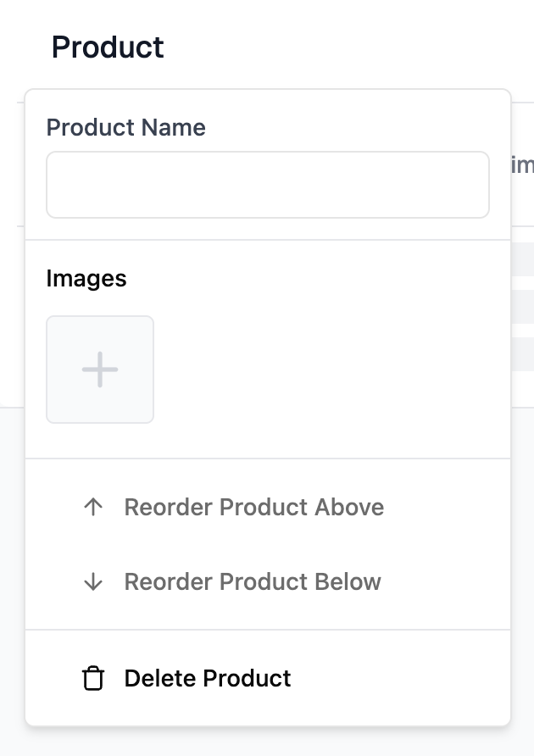Click the "Images" section label
Viewport: 534px width, 756px height.
tap(86, 278)
